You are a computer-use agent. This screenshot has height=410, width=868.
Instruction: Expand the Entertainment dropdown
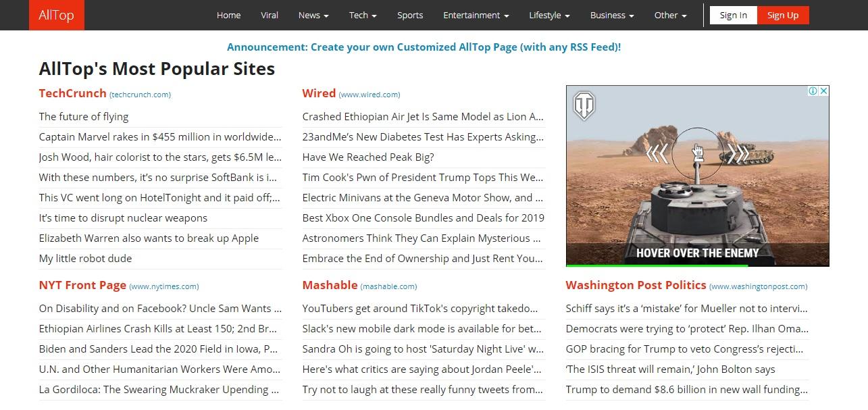pyautogui.click(x=476, y=16)
